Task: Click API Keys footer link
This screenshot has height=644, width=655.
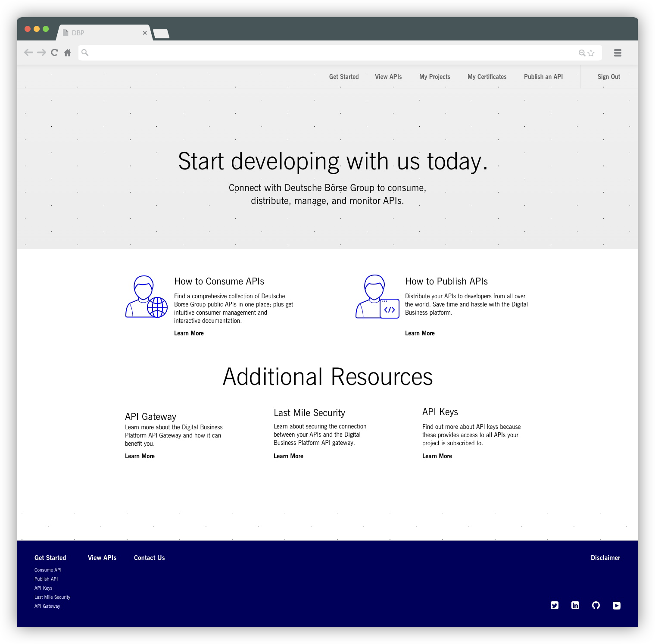Action: 44,588
